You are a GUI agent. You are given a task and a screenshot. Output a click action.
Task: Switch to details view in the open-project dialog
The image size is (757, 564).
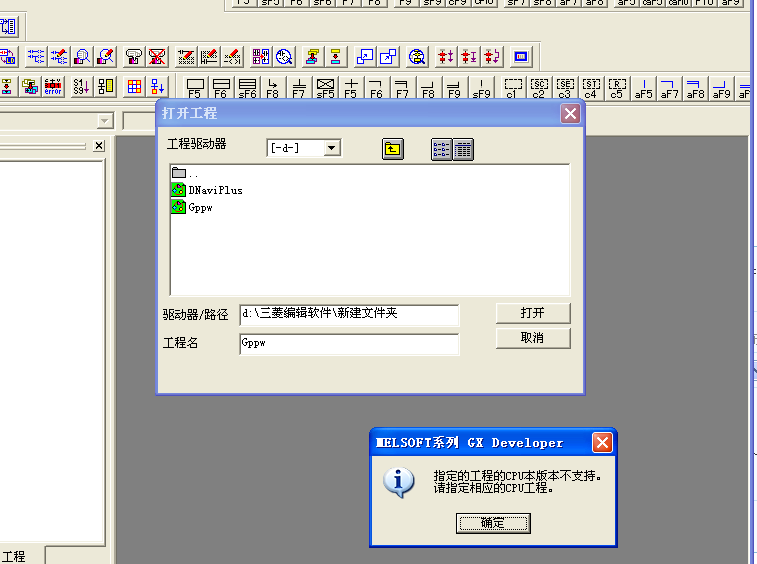(463, 149)
